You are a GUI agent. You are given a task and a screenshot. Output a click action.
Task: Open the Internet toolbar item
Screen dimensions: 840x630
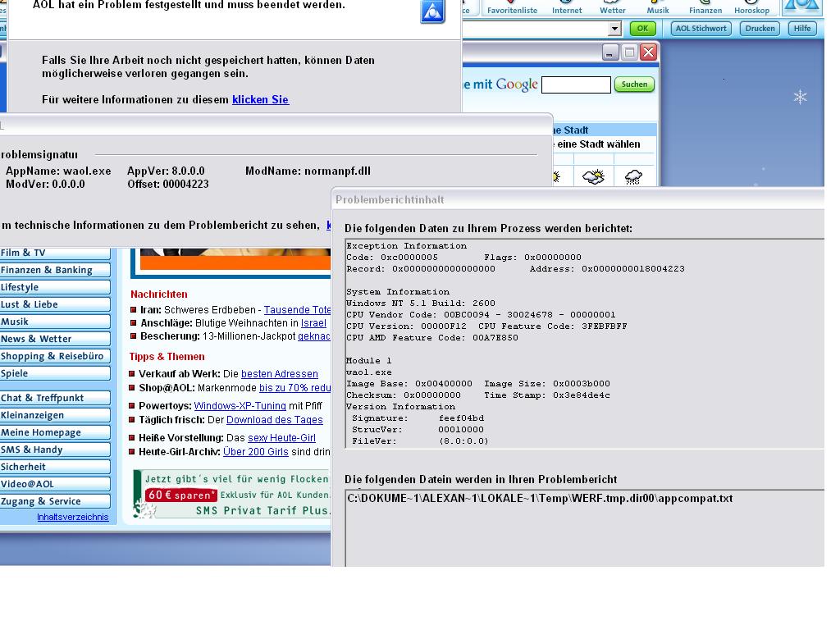pyautogui.click(x=567, y=7)
